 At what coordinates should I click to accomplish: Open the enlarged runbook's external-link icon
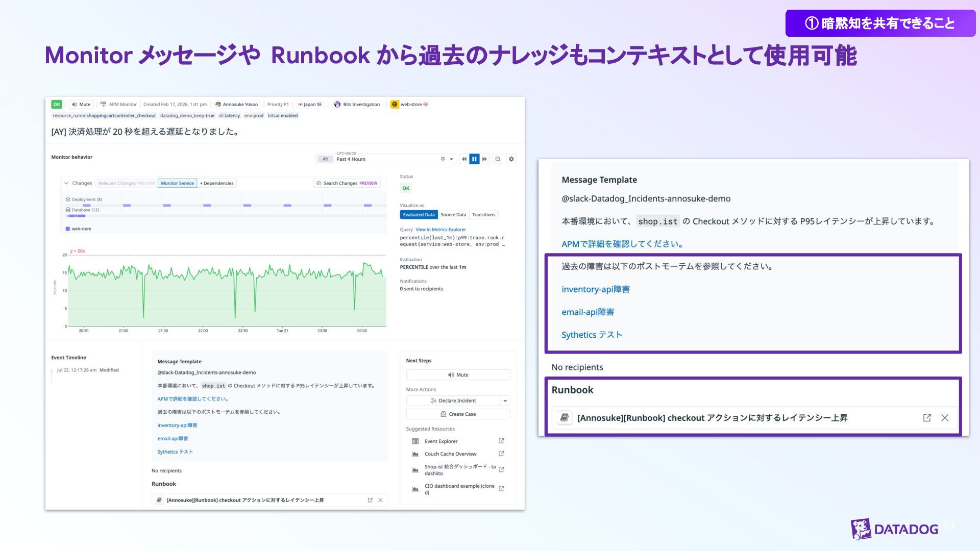(x=927, y=418)
